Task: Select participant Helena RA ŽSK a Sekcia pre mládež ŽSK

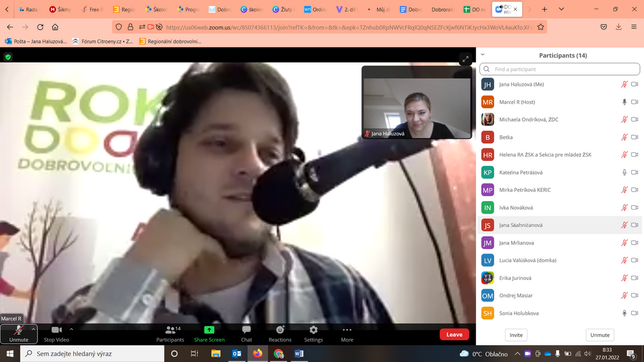Action: pyautogui.click(x=559, y=155)
